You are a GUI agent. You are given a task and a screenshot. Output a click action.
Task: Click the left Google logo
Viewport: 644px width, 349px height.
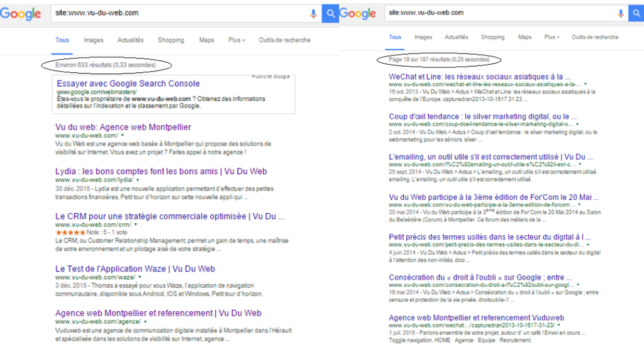[21, 14]
